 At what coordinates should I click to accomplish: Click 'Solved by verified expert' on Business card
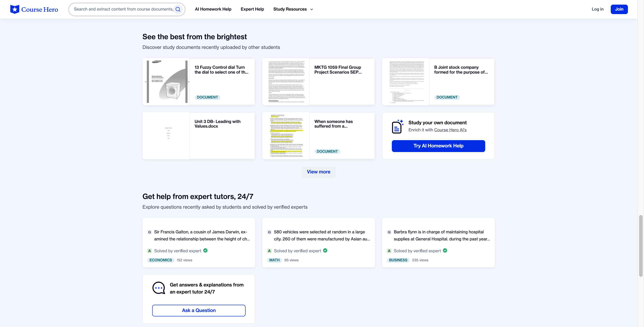pyautogui.click(x=417, y=251)
